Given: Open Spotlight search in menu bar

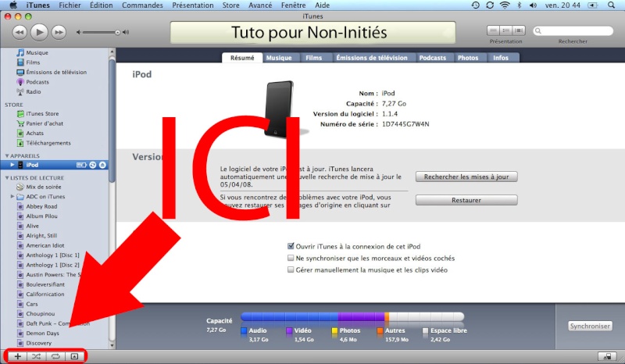Looking at the screenshot, I should click(x=615, y=5).
